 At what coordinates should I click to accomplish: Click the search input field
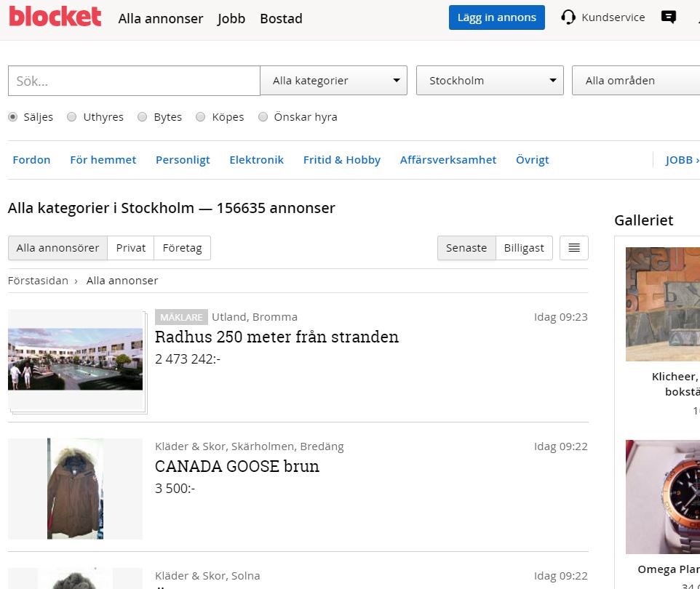(134, 81)
